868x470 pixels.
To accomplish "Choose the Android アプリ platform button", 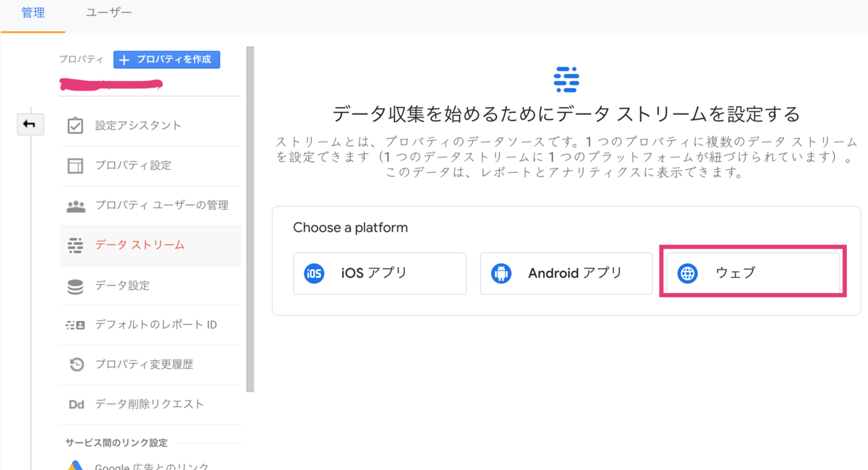I will 566,273.
